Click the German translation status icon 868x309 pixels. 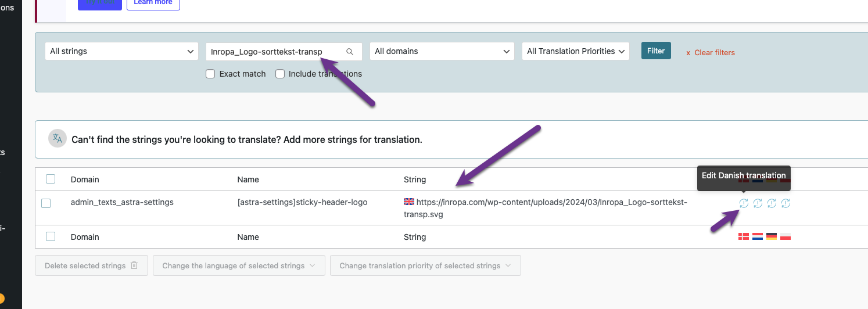point(772,203)
